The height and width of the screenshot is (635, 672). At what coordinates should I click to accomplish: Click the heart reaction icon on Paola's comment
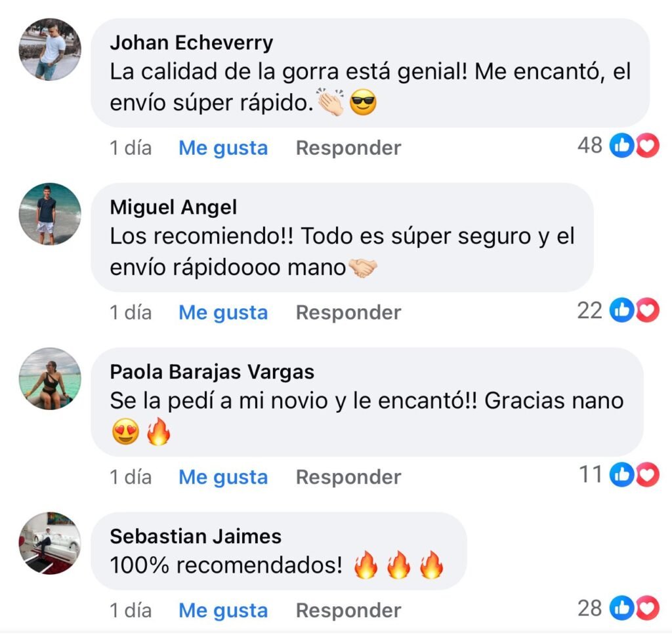[x=647, y=474]
